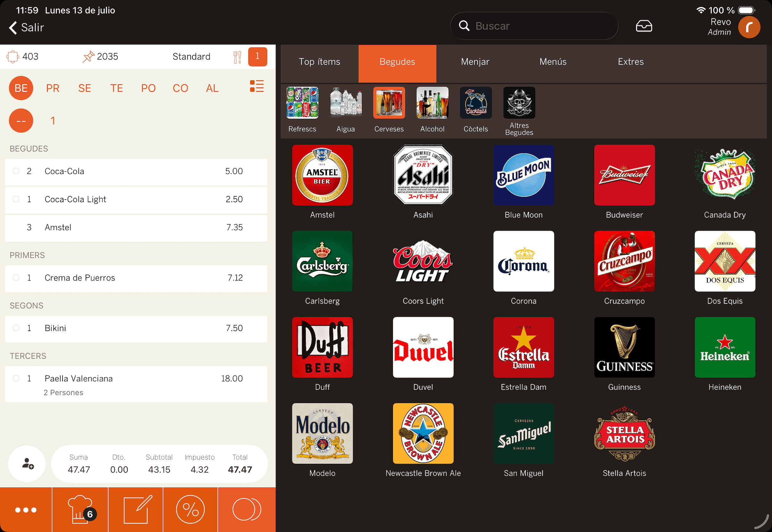Select the SE course button

pyautogui.click(x=85, y=88)
